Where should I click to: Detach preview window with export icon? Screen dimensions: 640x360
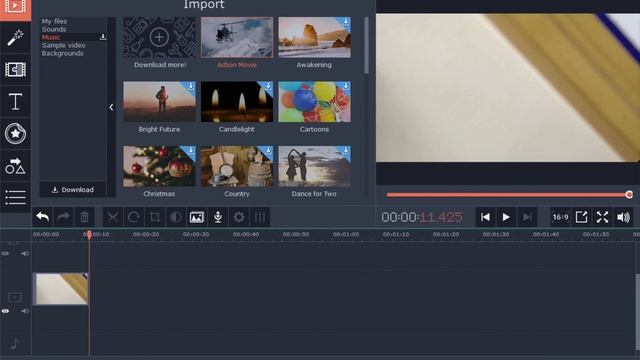pyautogui.click(x=581, y=217)
